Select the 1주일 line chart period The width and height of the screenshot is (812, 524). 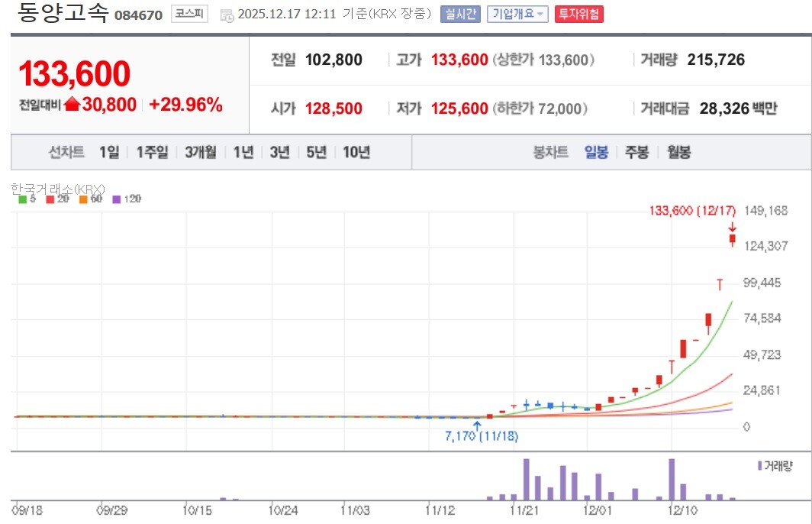point(151,152)
